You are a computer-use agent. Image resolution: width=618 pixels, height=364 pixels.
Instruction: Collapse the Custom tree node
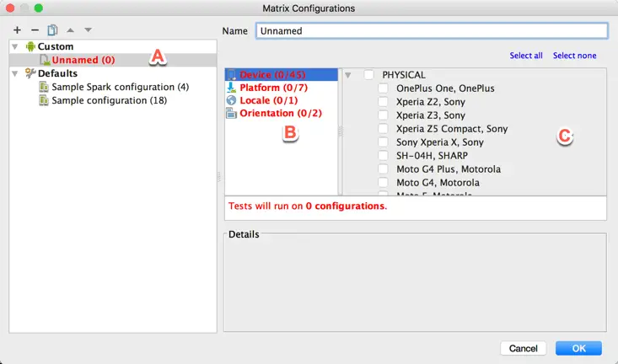tap(15, 47)
